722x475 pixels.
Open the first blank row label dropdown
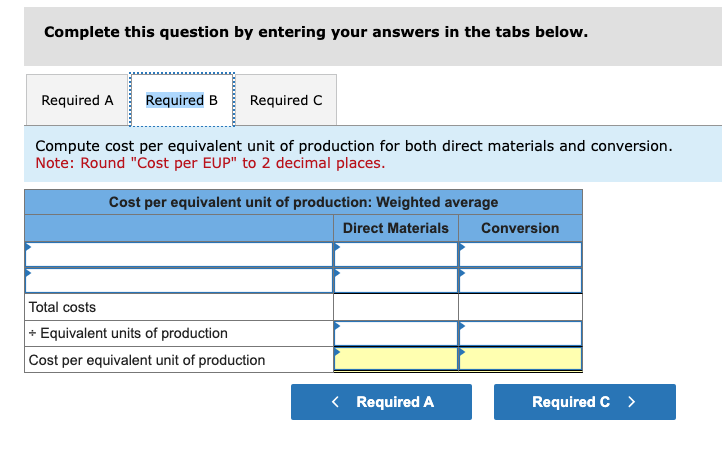tap(179, 255)
